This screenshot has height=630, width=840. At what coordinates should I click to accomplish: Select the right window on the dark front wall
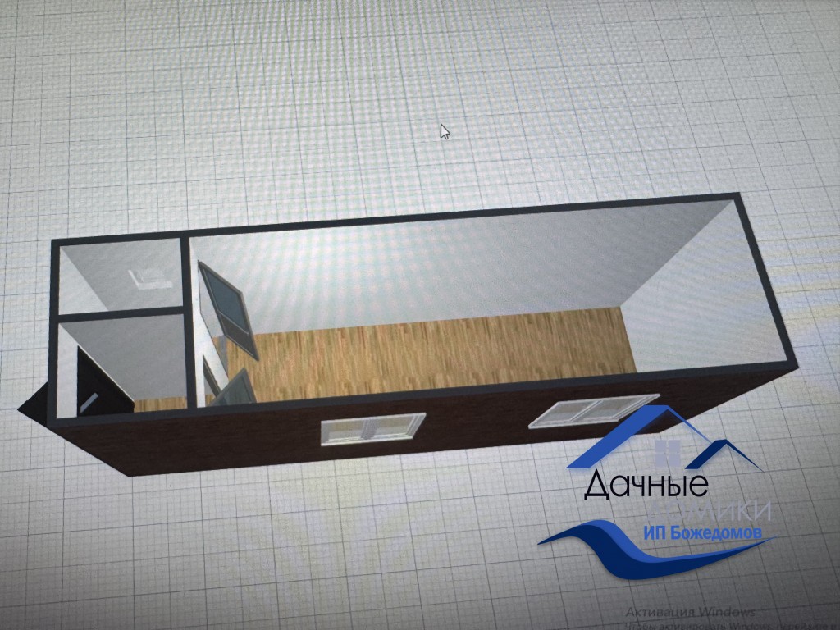point(594,410)
